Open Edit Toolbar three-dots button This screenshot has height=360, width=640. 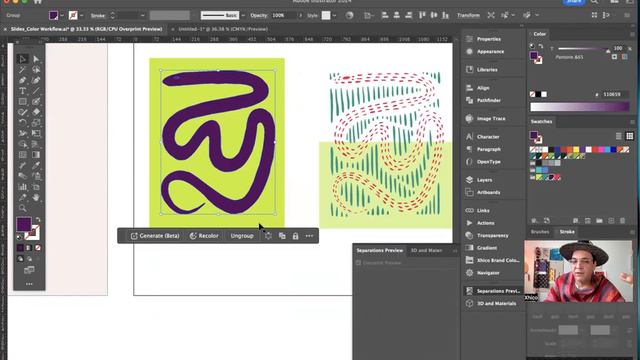coord(29,284)
